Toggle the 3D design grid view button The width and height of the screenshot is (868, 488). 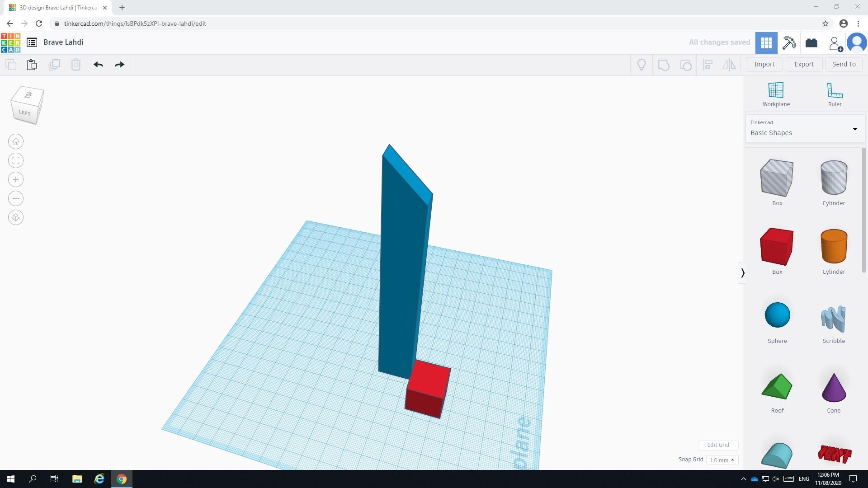tap(766, 43)
